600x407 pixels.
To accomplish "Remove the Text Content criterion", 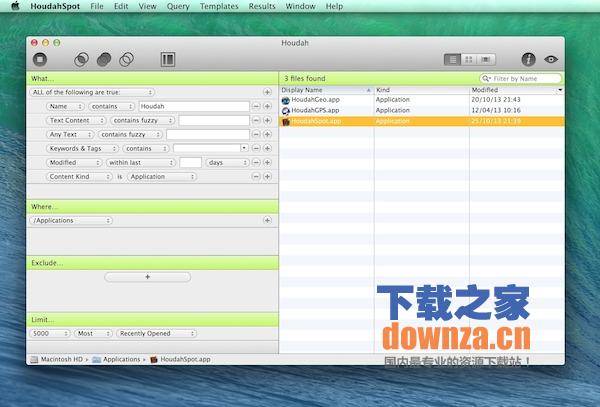I will [256, 120].
